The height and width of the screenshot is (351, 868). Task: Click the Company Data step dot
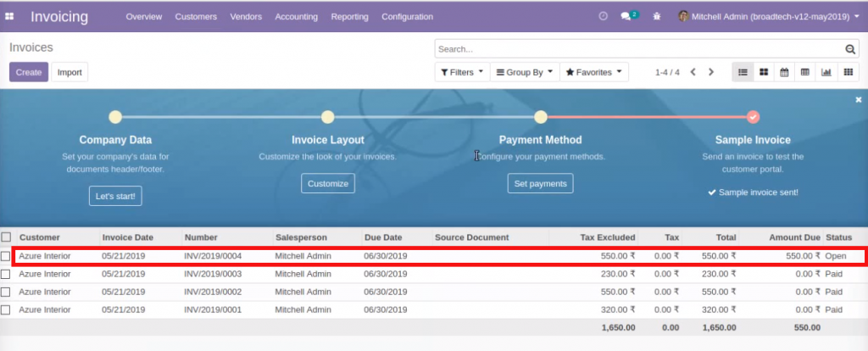(x=115, y=117)
